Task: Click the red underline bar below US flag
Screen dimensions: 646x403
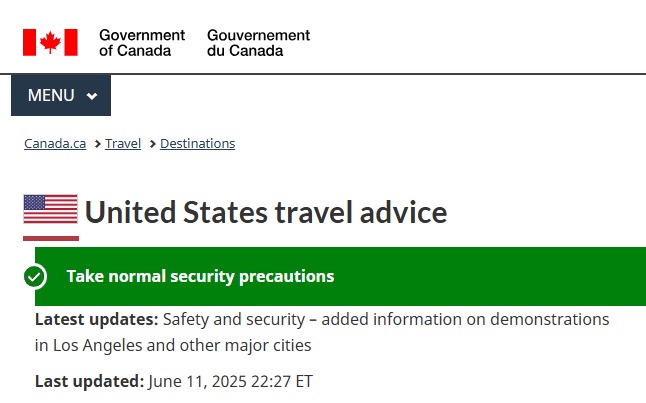Action: point(51,238)
